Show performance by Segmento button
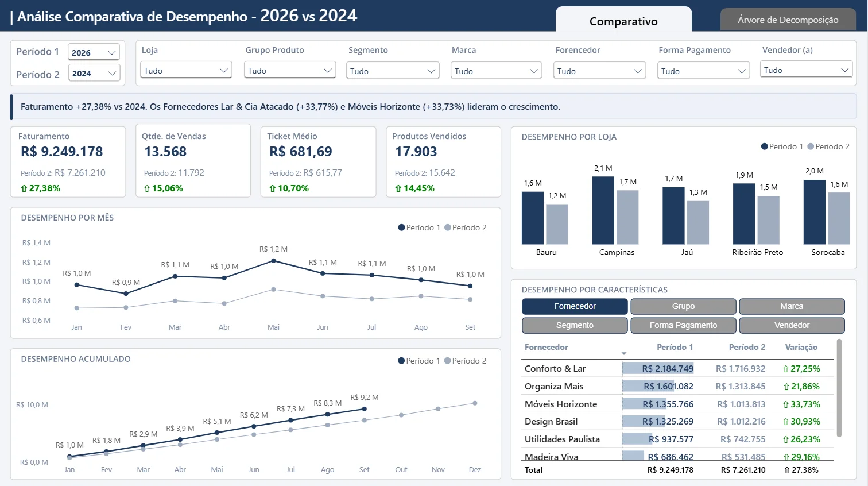 pos(575,325)
